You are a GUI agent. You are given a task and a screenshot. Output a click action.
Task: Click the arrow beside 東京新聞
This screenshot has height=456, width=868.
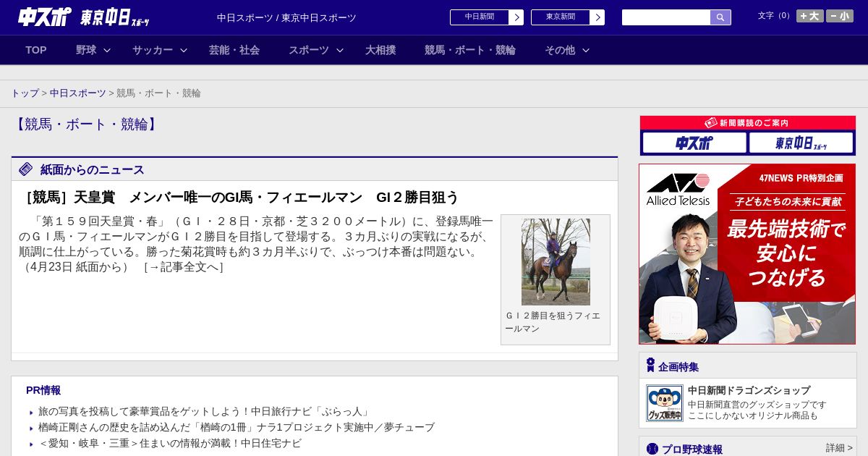point(597,17)
